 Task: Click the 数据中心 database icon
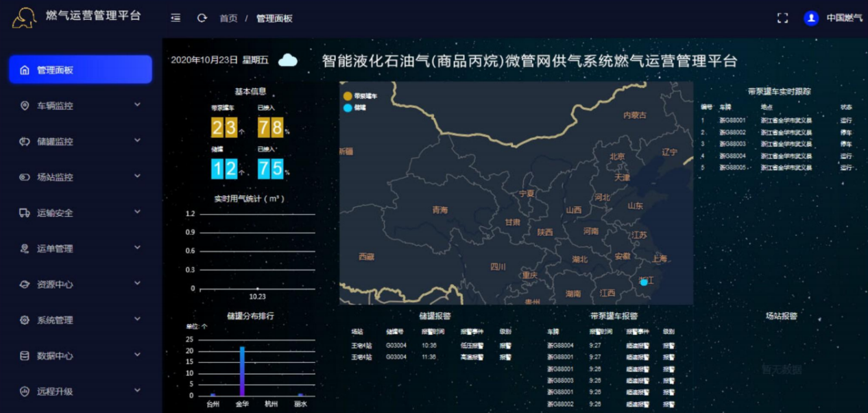tap(25, 355)
